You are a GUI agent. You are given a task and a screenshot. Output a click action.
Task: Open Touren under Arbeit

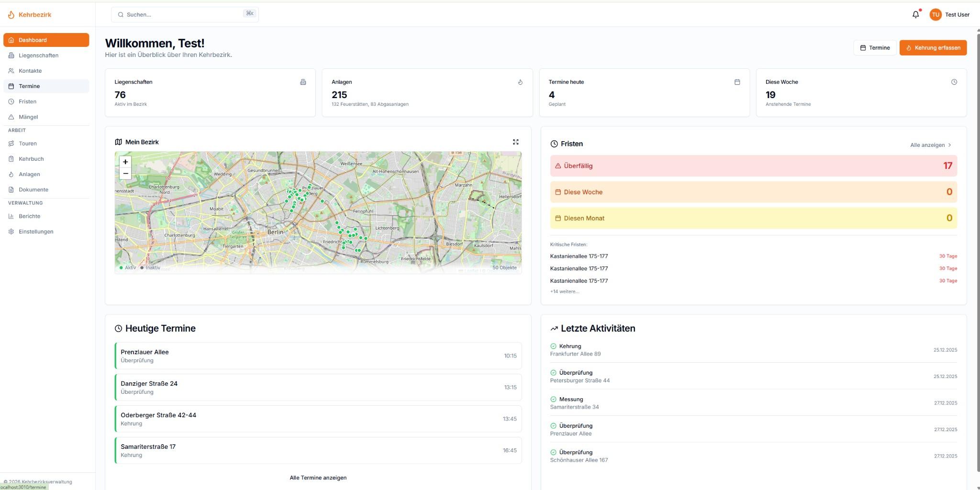(46, 144)
